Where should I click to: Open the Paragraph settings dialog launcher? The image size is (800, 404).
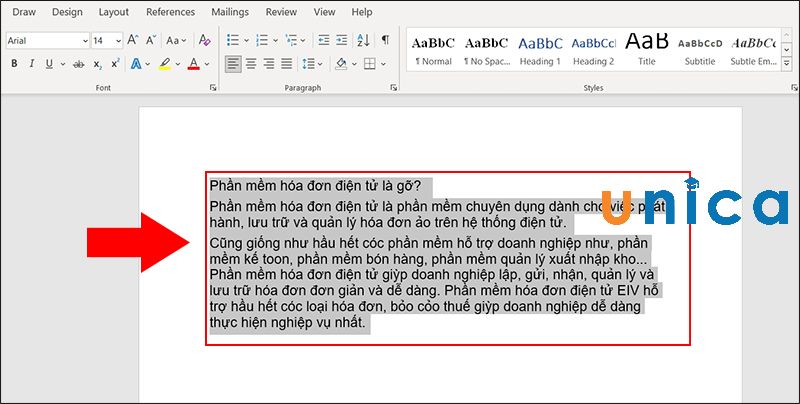[x=391, y=89]
